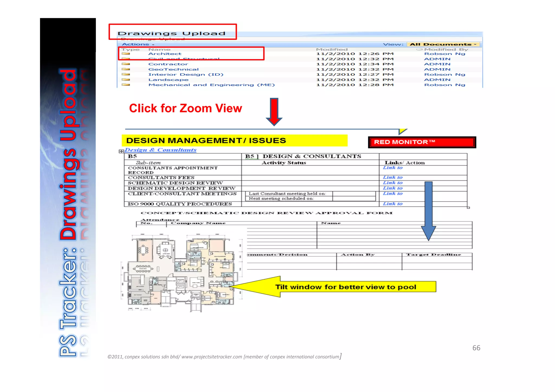Click Link to for Consultants Fees
Screen dimensions: 555x392
coord(393,177)
